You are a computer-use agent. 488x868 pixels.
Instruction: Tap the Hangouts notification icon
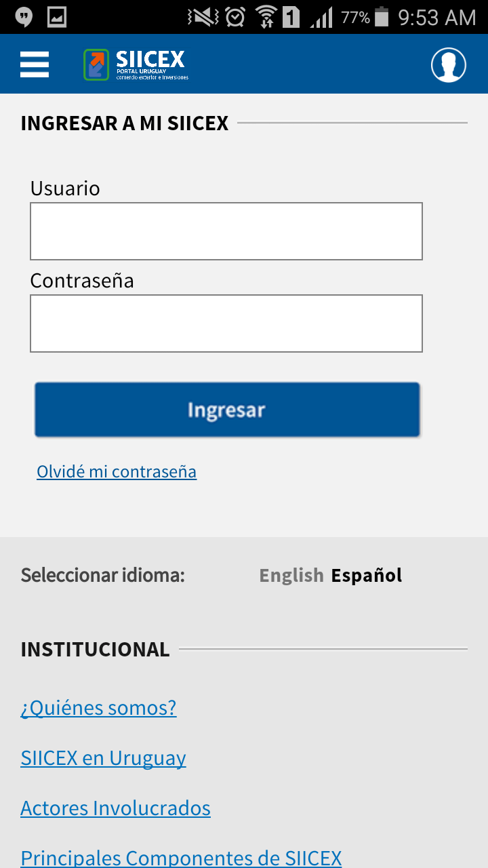pyautogui.click(x=24, y=17)
